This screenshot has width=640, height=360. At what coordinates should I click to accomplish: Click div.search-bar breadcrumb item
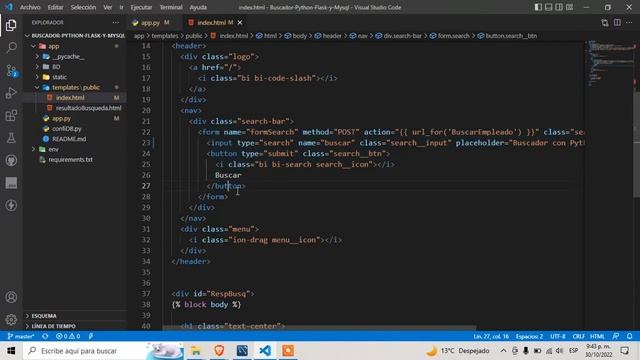(x=398, y=36)
